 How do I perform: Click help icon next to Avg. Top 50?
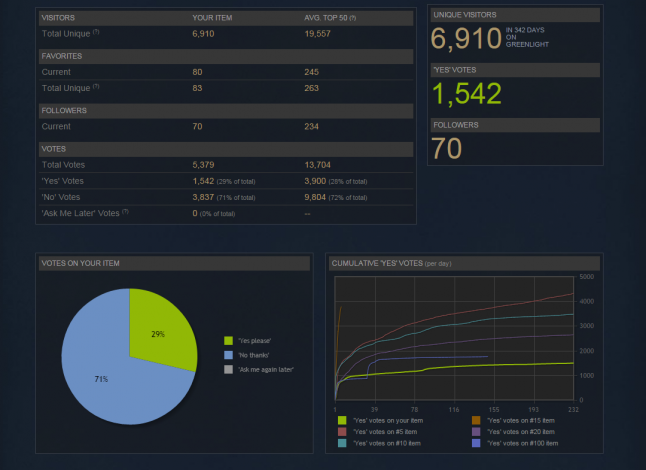(354, 18)
